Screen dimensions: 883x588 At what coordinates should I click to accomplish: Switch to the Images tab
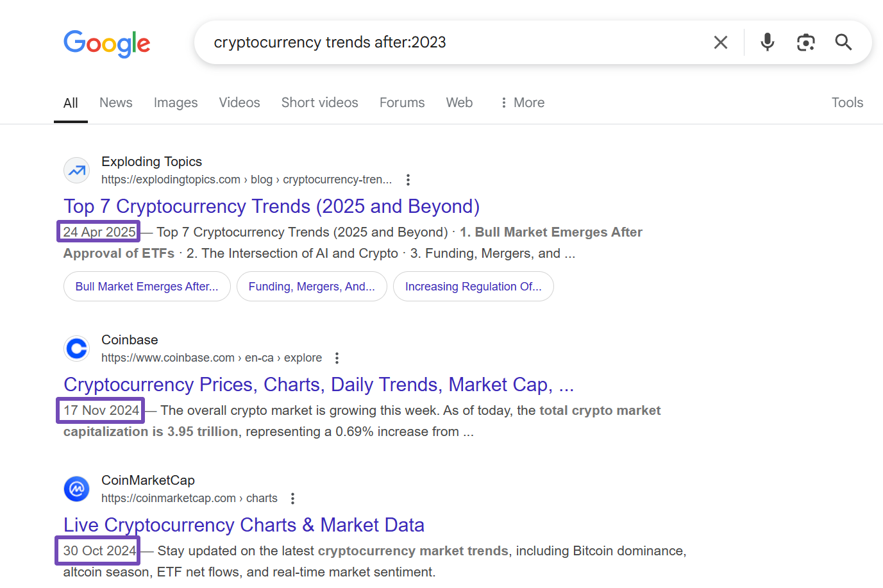point(176,103)
